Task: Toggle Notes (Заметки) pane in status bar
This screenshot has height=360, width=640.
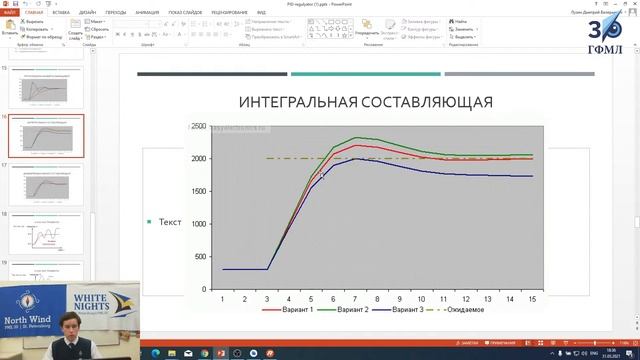Action: (467, 343)
